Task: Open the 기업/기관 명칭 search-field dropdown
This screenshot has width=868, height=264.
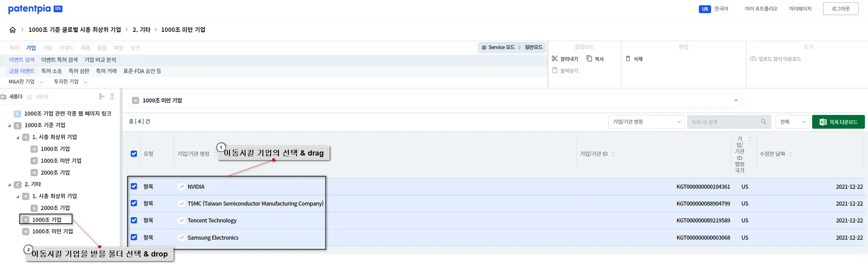Action: [x=646, y=122]
